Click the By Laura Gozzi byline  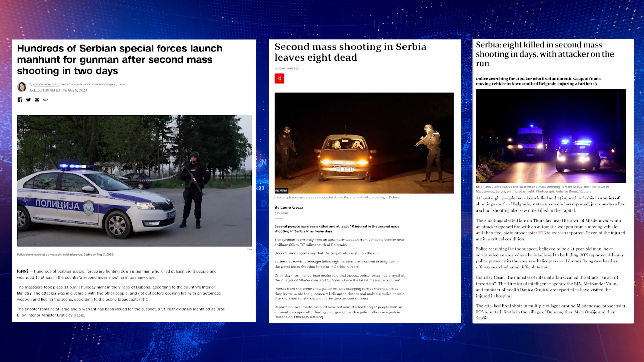pyautogui.click(x=288, y=207)
